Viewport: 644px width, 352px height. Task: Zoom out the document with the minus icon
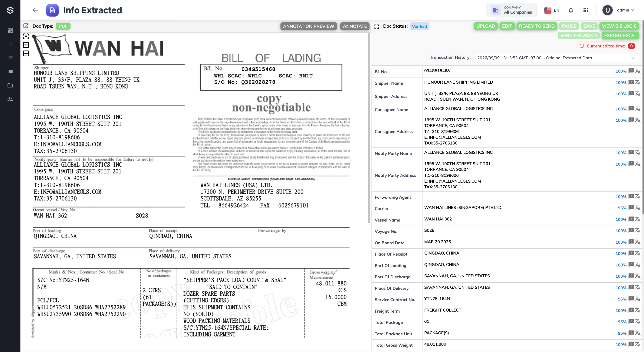tap(26, 53)
